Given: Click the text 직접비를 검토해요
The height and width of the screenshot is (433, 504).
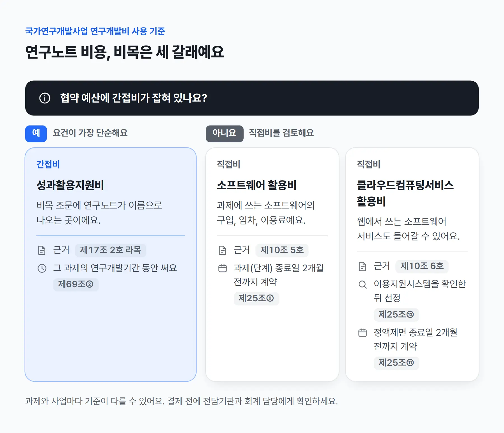Looking at the screenshot, I should 281,133.
